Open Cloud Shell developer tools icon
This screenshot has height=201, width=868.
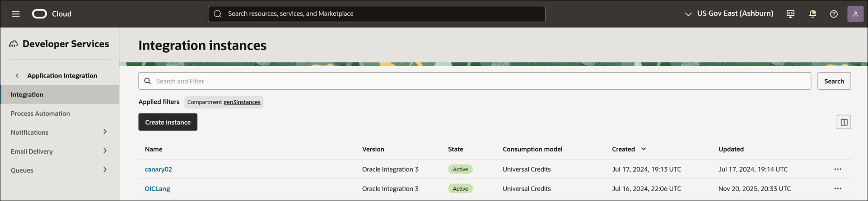click(790, 14)
